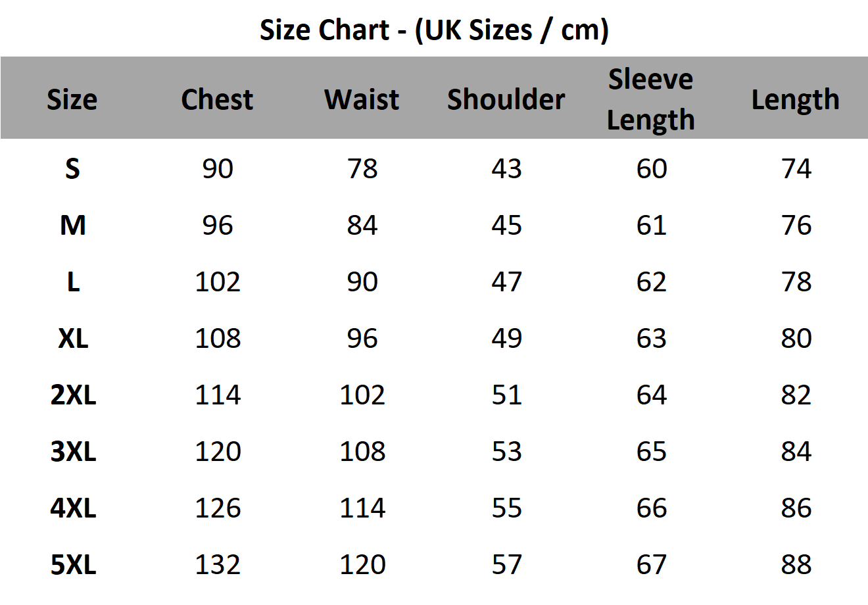Image resolution: width=868 pixels, height=605 pixels.
Task: Select the Length column header
Action: point(795,99)
